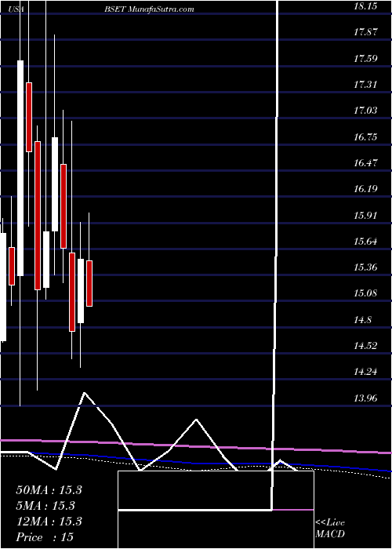
Task: Select the 15.91 price axis label
Action: 365,216
